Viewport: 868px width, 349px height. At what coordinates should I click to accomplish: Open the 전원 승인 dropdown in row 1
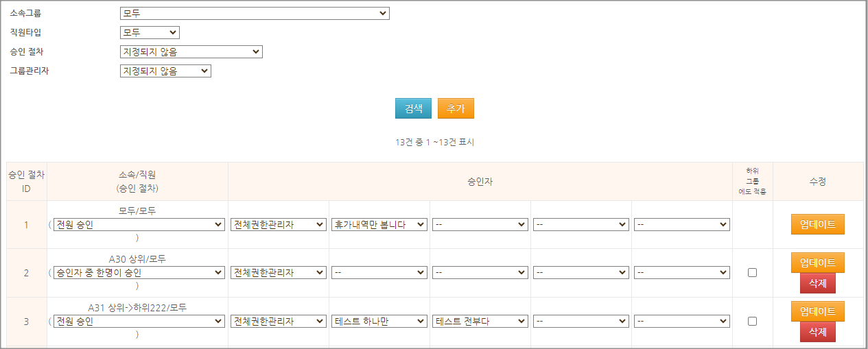click(139, 224)
